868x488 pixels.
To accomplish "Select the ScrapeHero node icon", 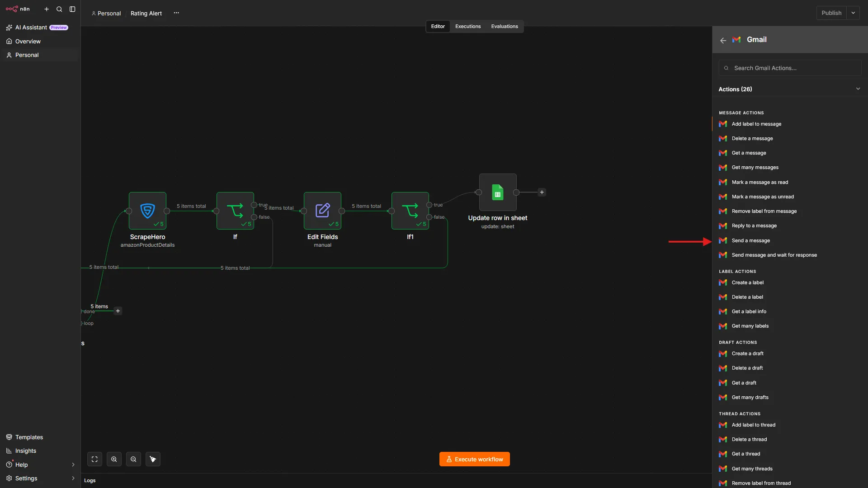I will coord(147,211).
